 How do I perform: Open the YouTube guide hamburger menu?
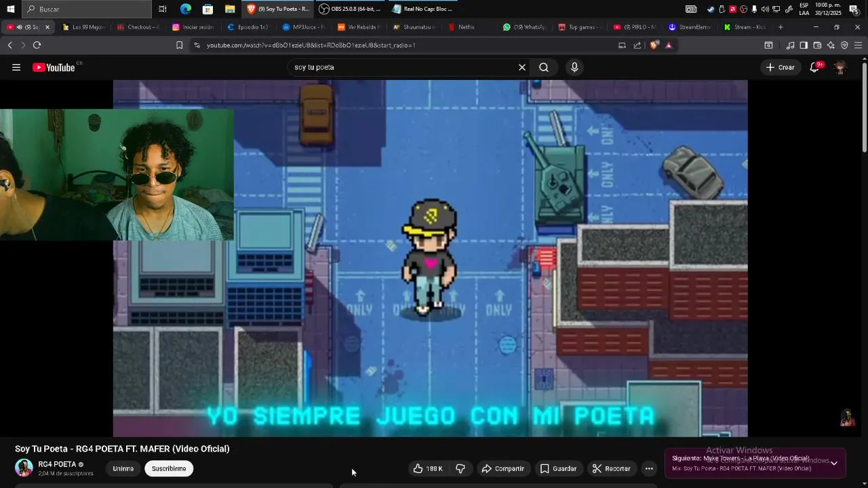(x=16, y=67)
